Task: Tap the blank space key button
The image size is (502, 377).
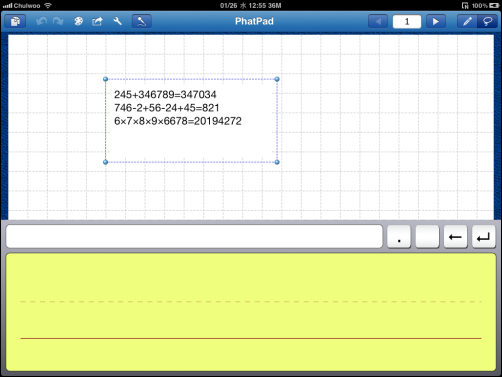Action: (x=427, y=237)
